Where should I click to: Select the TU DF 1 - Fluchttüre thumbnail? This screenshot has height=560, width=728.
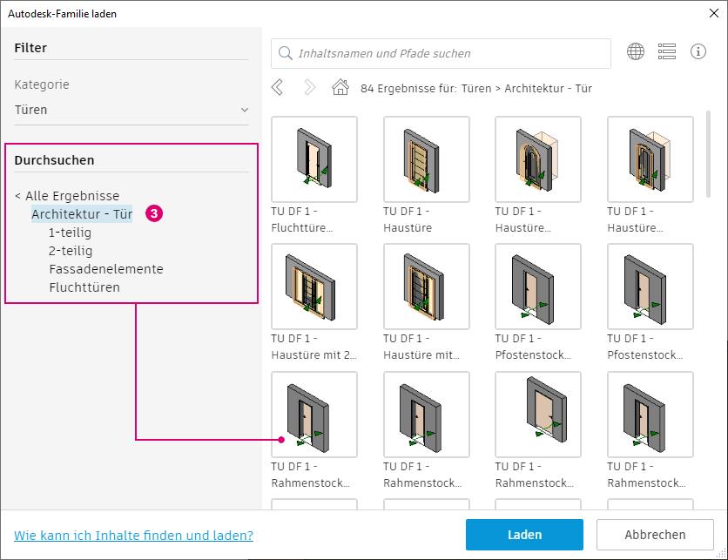pyautogui.click(x=314, y=159)
